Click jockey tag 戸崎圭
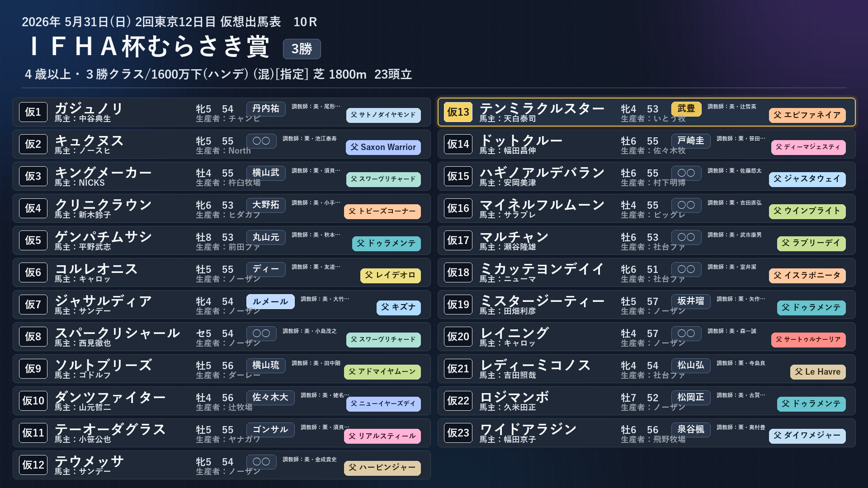 coord(691,141)
